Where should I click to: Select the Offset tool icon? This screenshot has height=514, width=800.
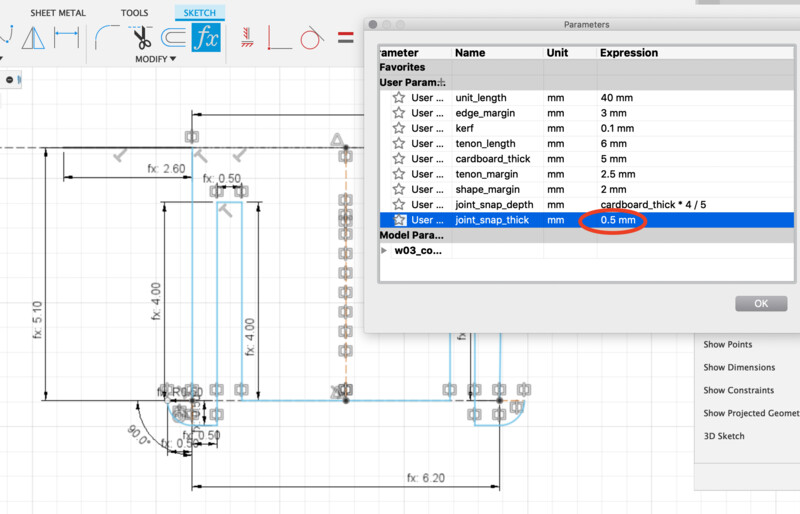pyautogui.click(x=173, y=38)
